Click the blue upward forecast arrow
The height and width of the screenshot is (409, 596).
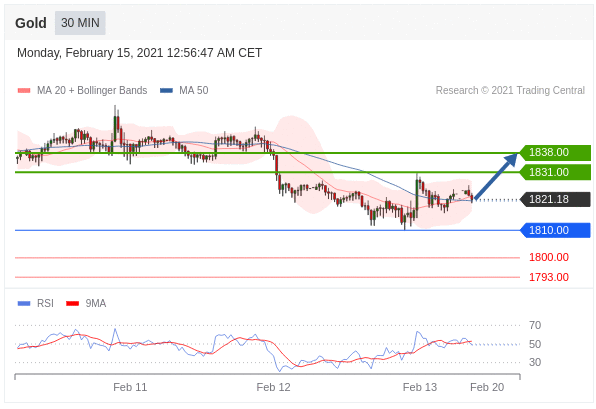click(x=496, y=176)
